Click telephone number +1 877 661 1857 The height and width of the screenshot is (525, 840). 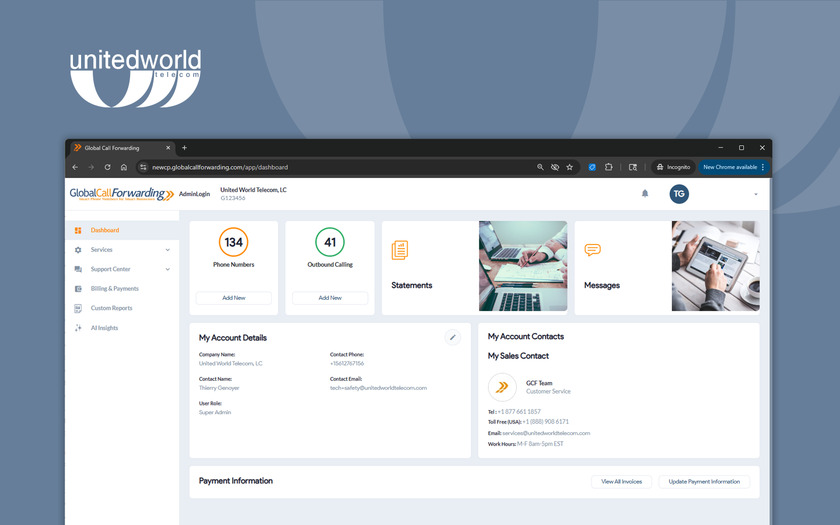519,411
